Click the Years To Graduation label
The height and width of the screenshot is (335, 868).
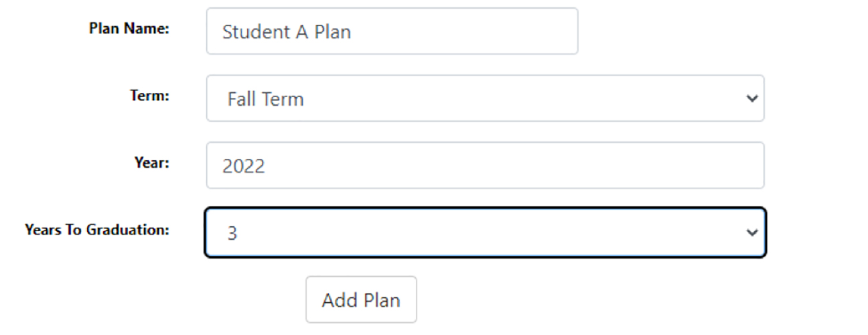click(x=97, y=229)
